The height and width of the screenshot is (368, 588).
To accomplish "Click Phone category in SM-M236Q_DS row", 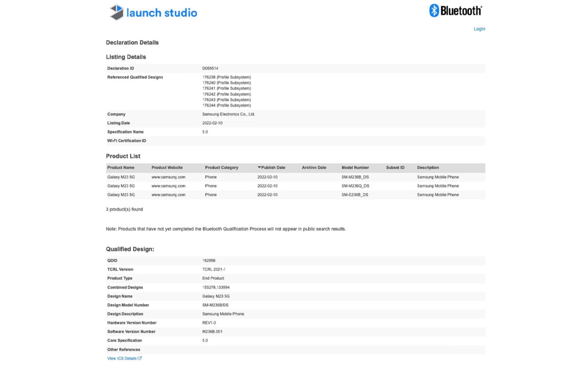I will pos(211,186).
